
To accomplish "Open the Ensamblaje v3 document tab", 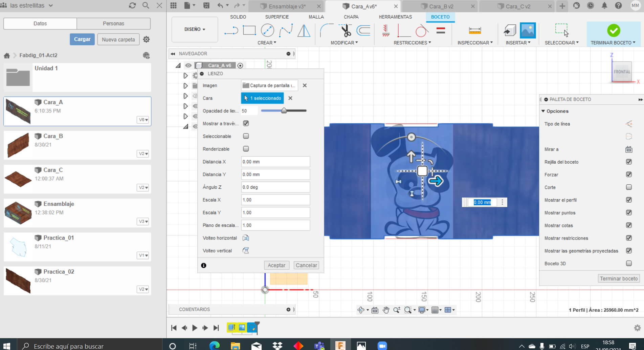I will (287, 6).
